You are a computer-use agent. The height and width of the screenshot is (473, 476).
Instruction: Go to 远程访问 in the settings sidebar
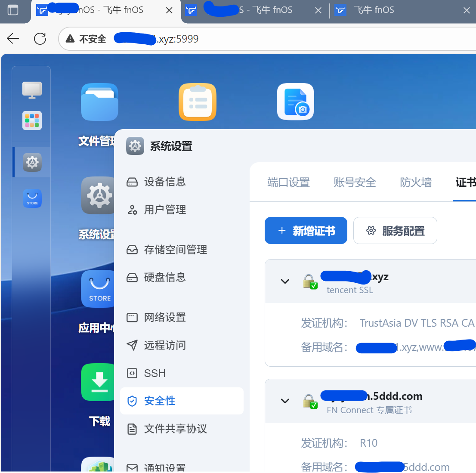[182, 346]
